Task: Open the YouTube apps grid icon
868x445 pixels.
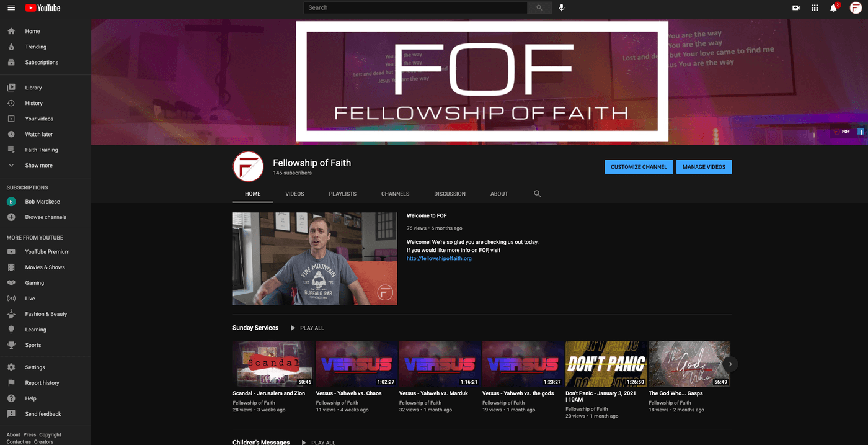Action: (815, 7)
